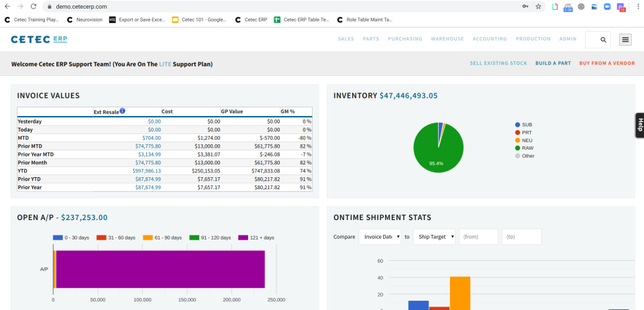Toggle the 121 + days legend item
This screenshot has width=644, height=310.
click(256, 238)
